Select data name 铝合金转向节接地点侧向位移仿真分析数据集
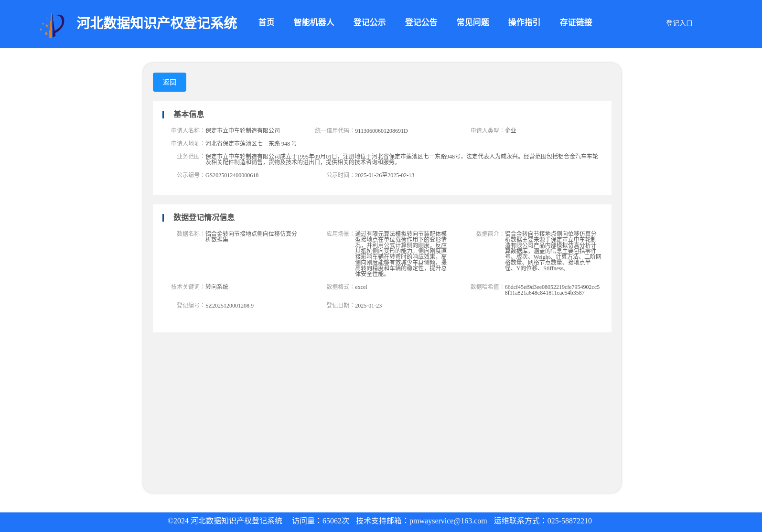This screenshot has width=762, height=532. coord(251,236)
